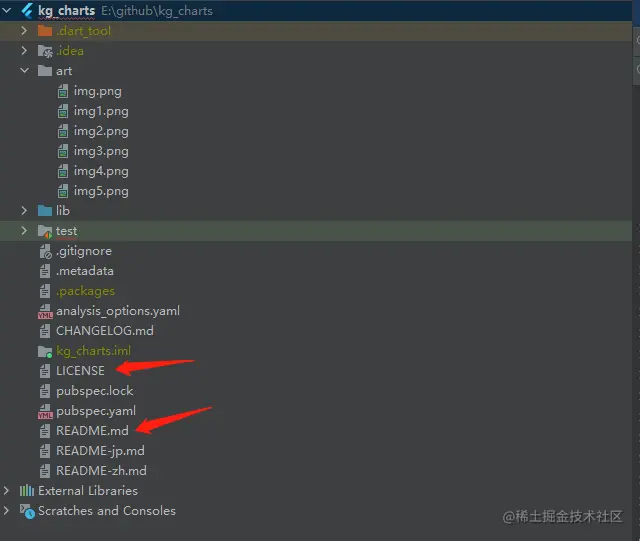Click the Flutter project icon
This screenshot has width=640, height=541.
pos(27,11)
